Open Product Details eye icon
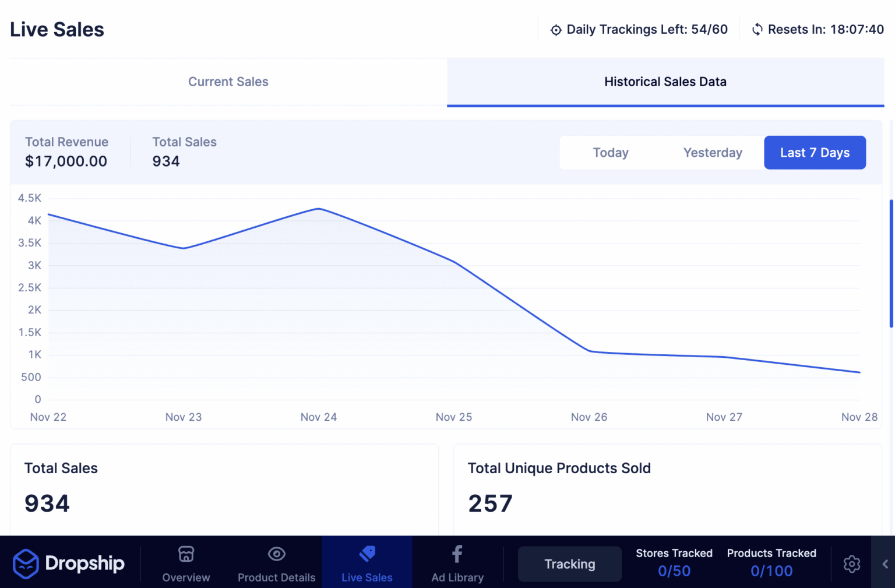The image size is (895, 588). coord(276,554)
